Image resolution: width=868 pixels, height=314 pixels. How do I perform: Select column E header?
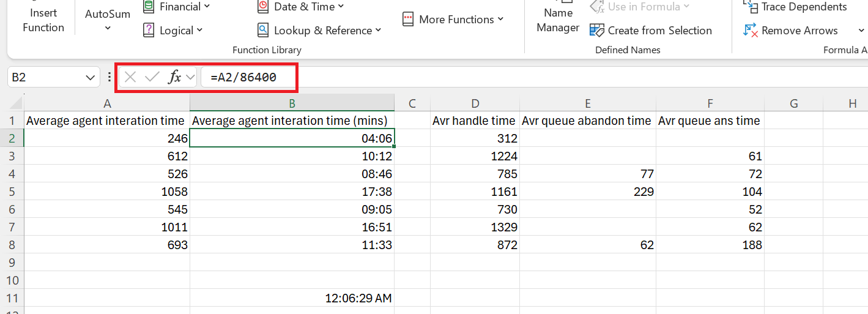[x=588, y=103]
